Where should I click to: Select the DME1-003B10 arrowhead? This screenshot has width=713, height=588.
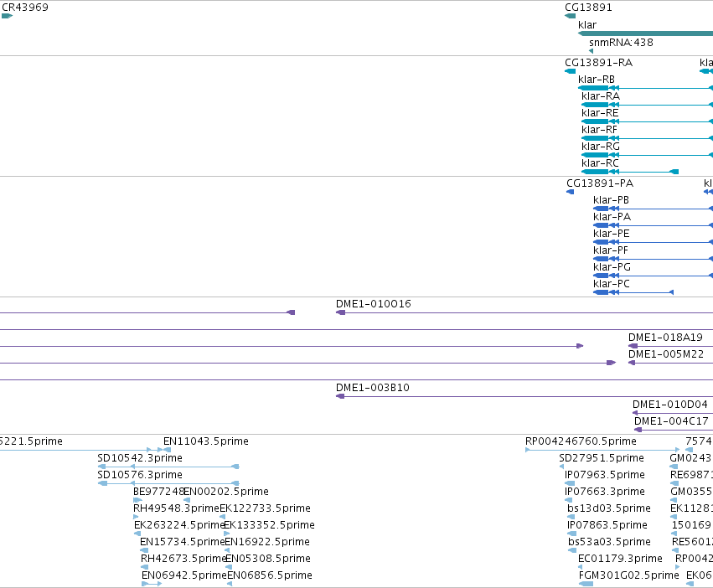340,396
